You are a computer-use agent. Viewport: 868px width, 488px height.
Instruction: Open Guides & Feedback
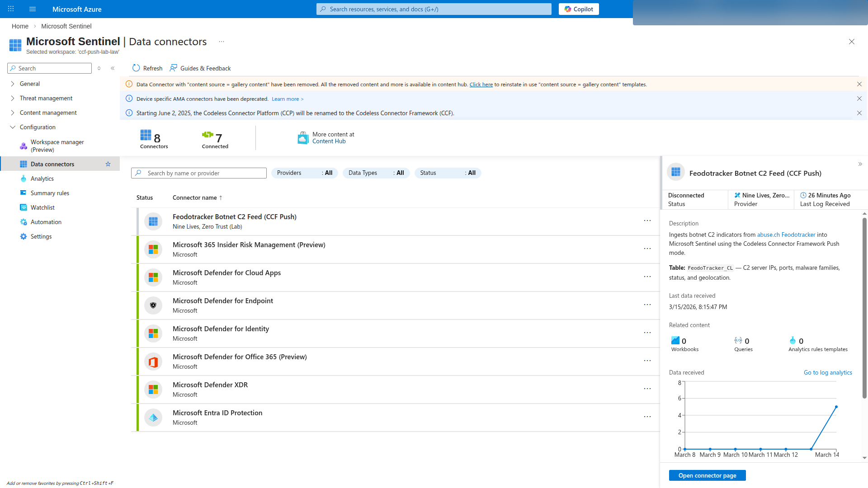[x=200, y=68]
